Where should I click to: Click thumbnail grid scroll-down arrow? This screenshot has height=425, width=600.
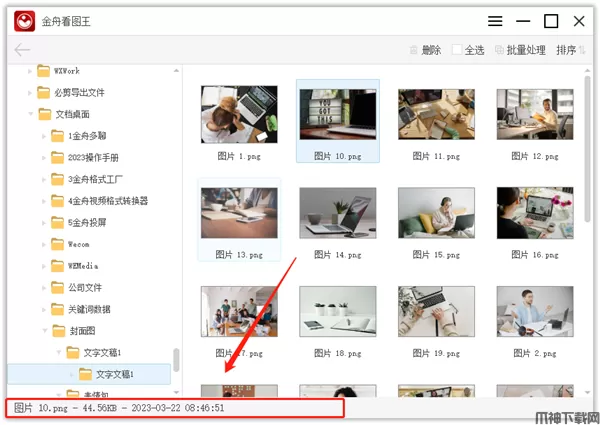click(587, 392)
